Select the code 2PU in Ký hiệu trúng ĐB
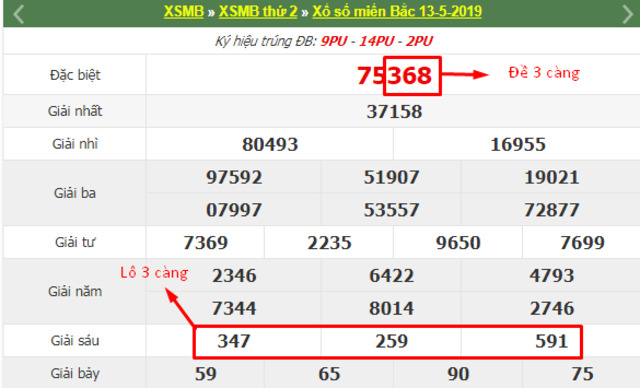This screenshot has height=388, width=640. pyautogui.click(x=419, y=41)
